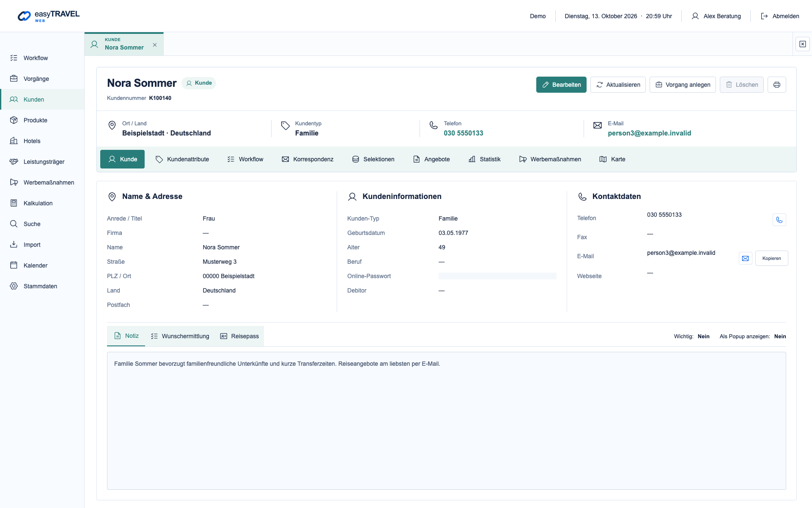
Task: Click the envelope icon beside Kopieren
Action: (745, 258)
